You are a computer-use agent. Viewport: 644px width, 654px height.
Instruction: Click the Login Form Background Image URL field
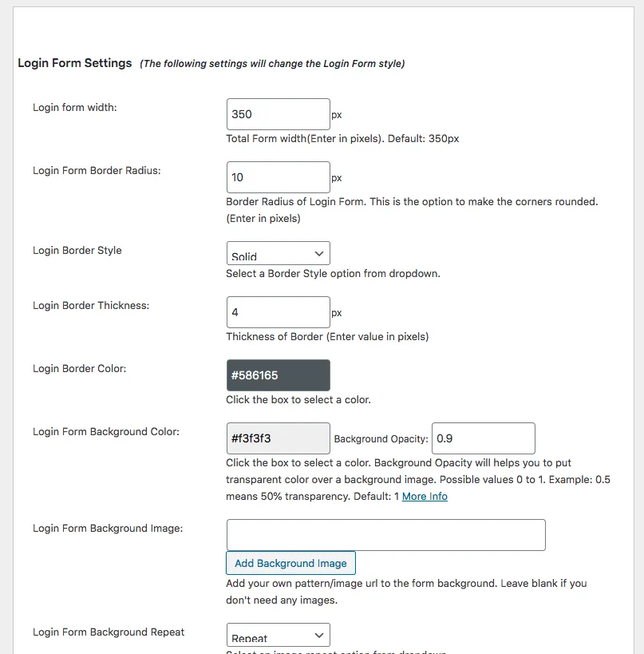(385, 535)
